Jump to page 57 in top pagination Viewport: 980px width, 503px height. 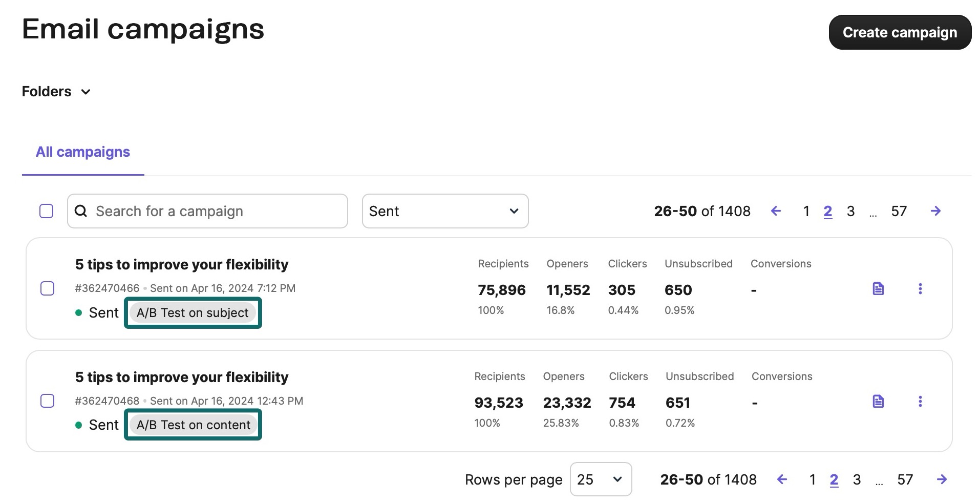pos(899,211)
